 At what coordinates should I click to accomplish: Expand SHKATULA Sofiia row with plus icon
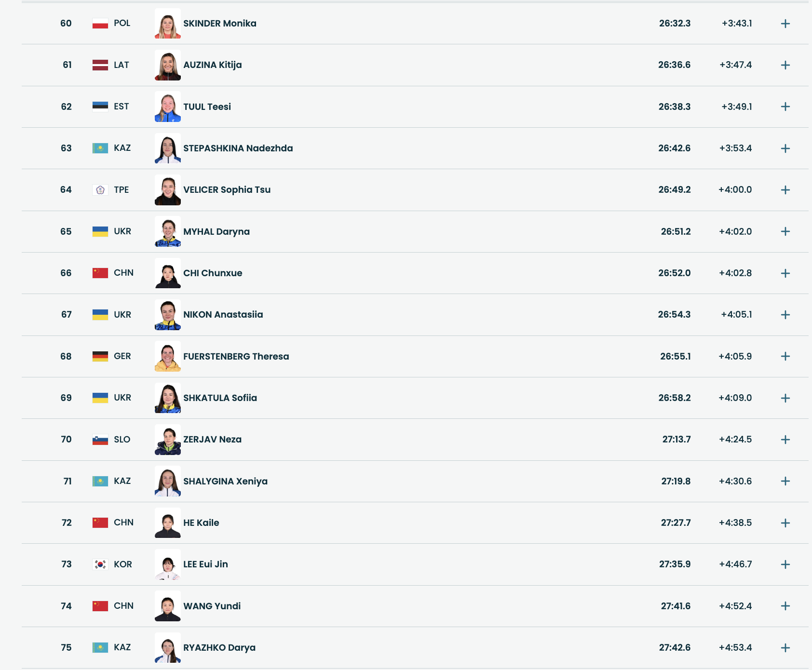pos(785,398)
